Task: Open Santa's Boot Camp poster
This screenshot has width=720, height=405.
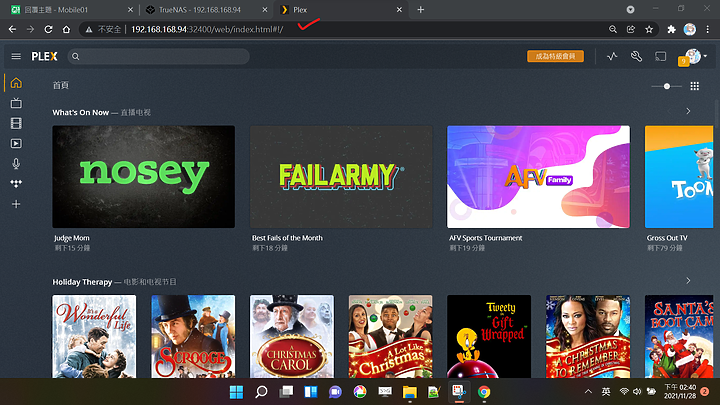Action: pyautogui.click(x=679, y=337)
